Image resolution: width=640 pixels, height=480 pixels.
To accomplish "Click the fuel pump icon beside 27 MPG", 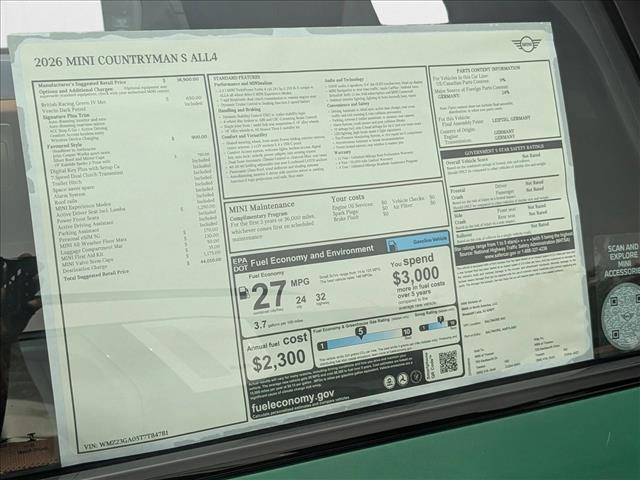I will click(x=243, y=291).
